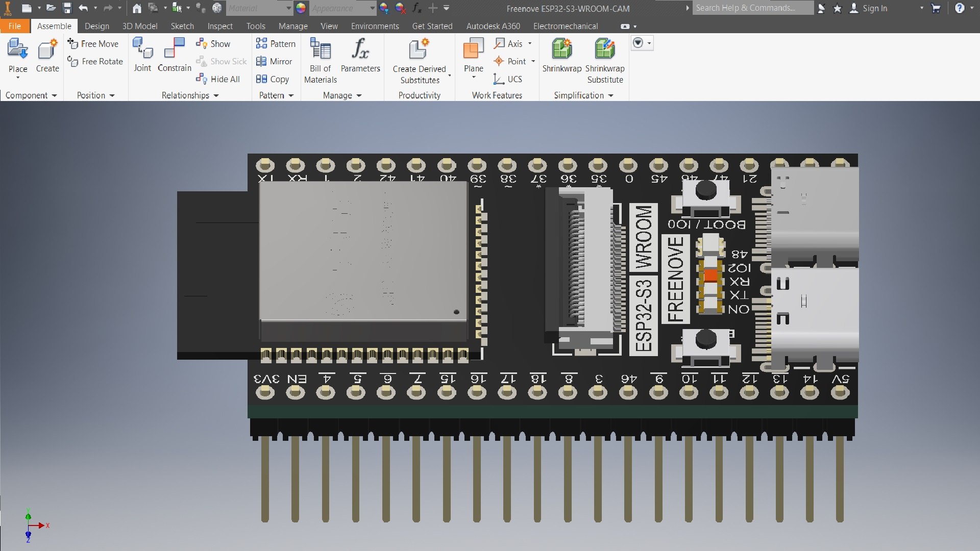Open Bill of Materials

pos(321,60)
